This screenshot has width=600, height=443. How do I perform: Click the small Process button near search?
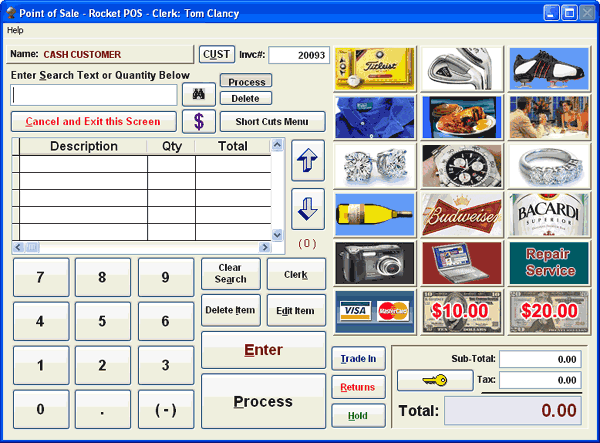click(246, 81)
